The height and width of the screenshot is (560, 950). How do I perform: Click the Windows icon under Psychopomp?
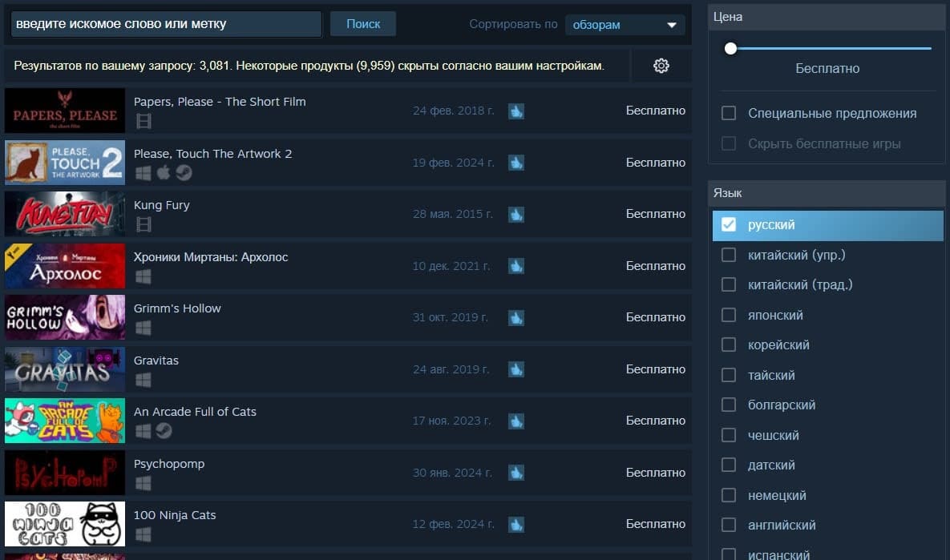144,483
